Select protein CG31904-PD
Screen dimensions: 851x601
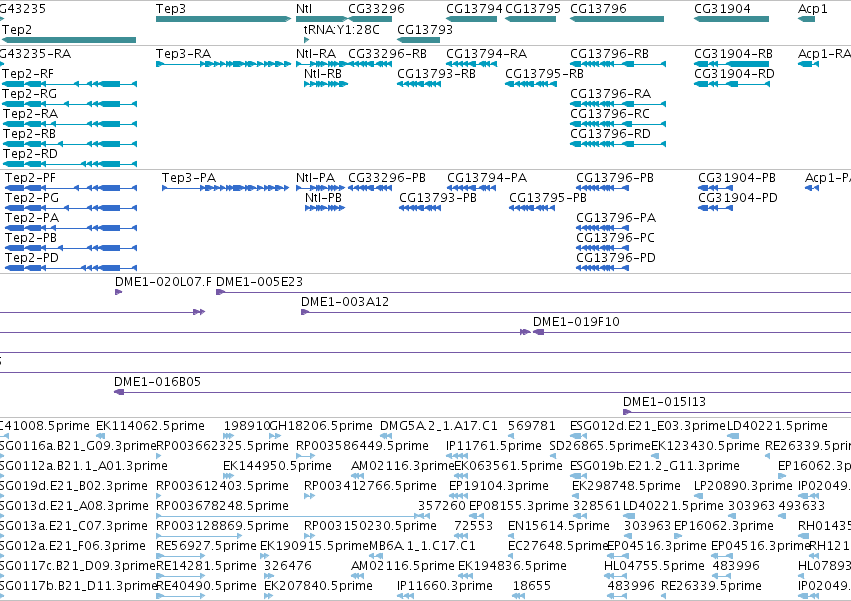point(715,208)
